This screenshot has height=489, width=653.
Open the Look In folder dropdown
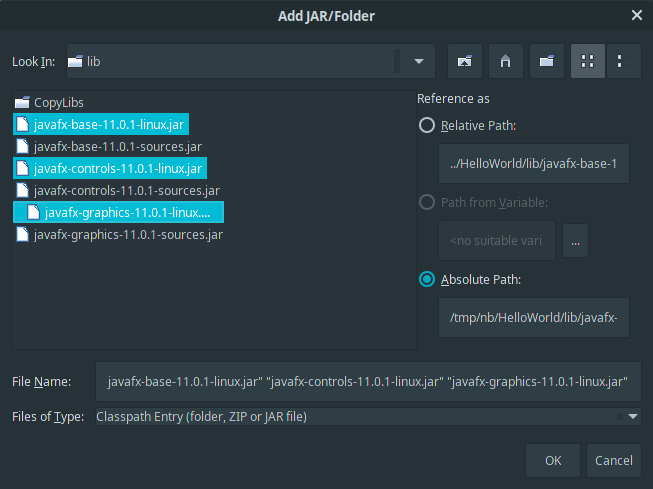tap(417, 61)
